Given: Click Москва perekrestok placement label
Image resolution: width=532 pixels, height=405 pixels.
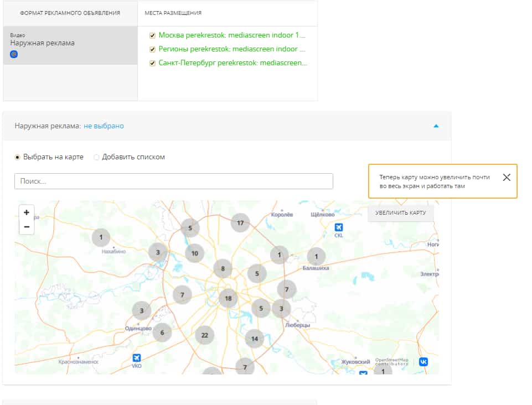Looking at the screenshot, I should (232, 35).
